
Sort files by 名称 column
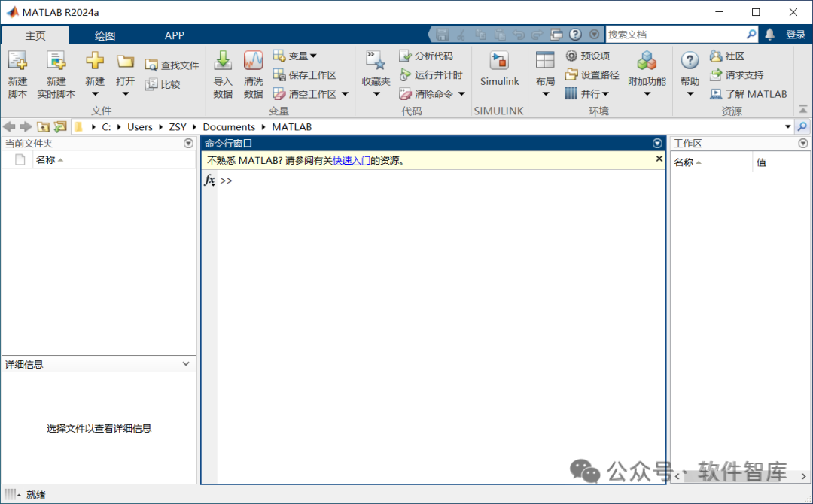pos(114,160)
